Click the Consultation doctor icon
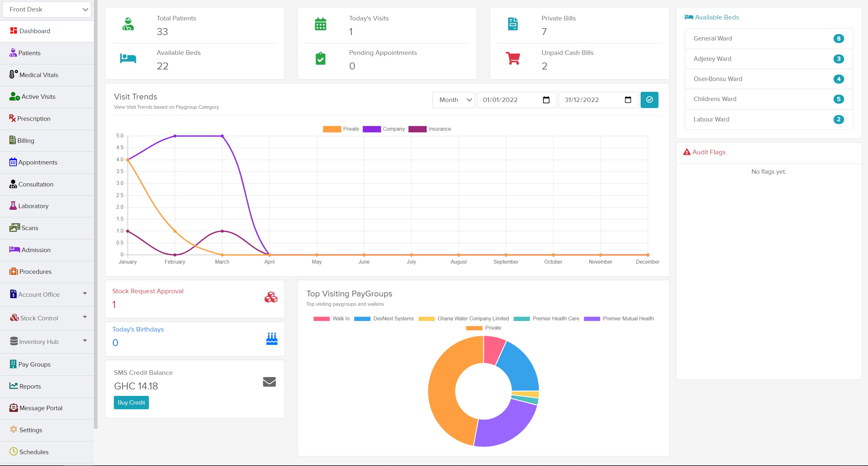This screenshot has height=466, width=868. point(13,184)
